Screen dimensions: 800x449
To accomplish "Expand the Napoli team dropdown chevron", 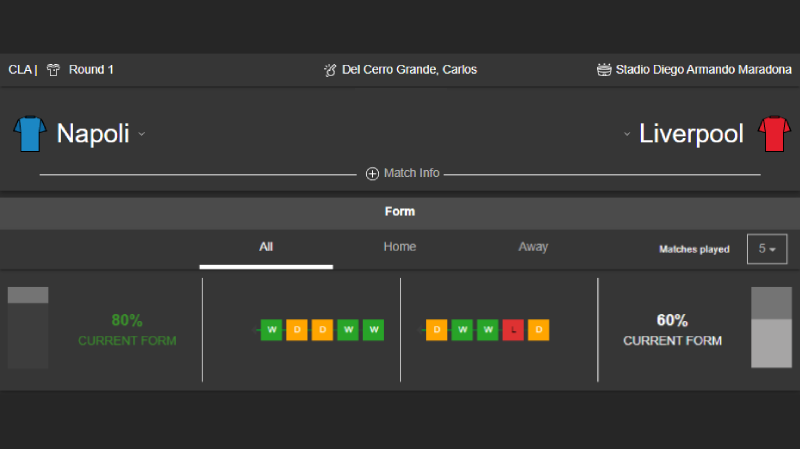I will pyautogui.click(x=142, y=134).
